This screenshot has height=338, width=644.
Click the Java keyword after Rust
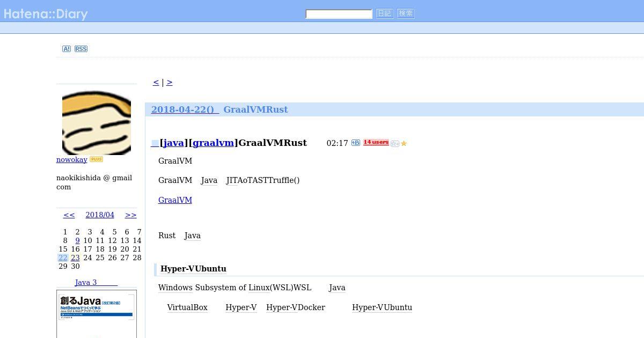pyautogui.click(x=193, y=236)
